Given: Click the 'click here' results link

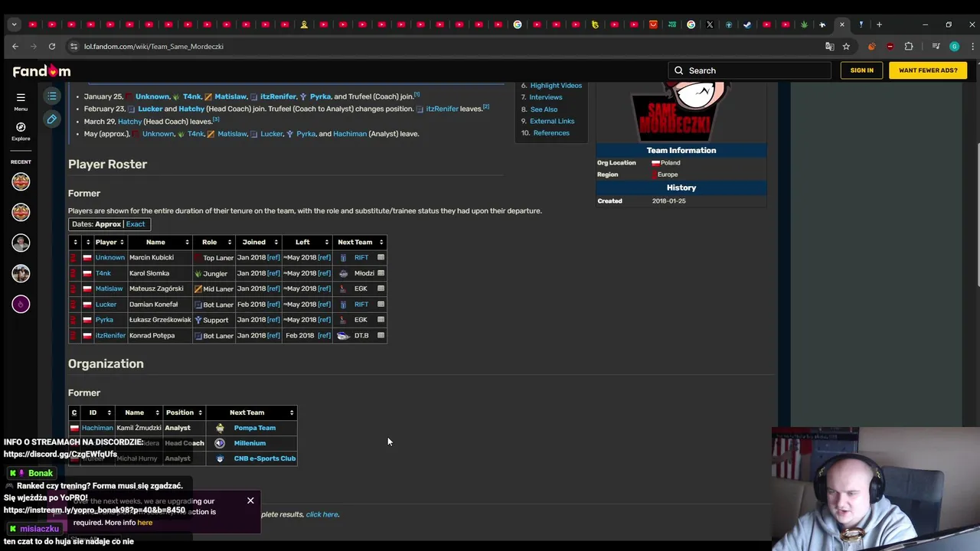Looking at the screenshot, I should (322, 514).
